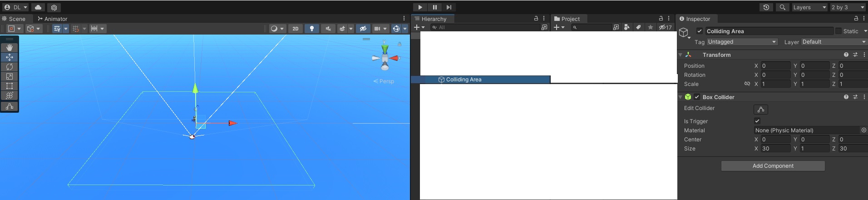Lock the Inspector panel
The height and width of the screenshot is (200, 868).
856,19
